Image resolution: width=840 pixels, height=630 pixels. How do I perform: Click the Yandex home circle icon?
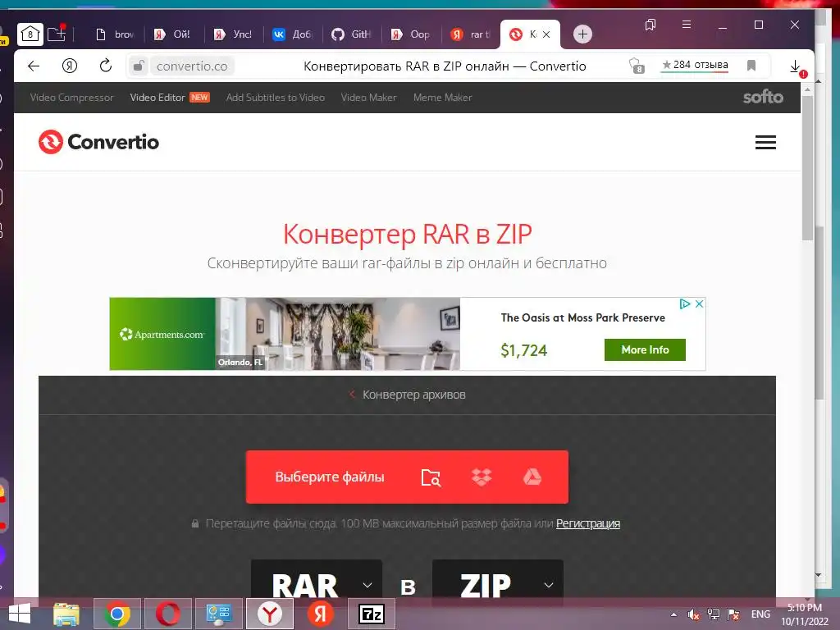pos(70,66)
